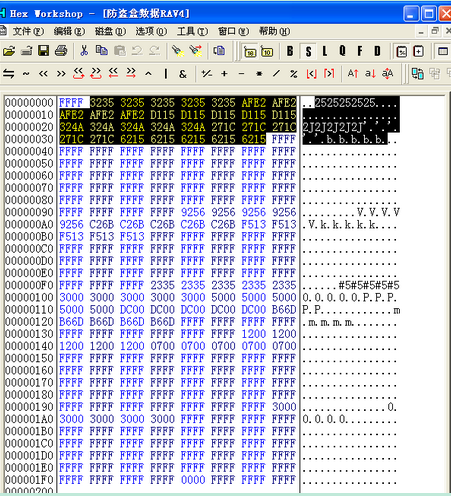Save the file using the floppy disk icon

tap(43, 51)
